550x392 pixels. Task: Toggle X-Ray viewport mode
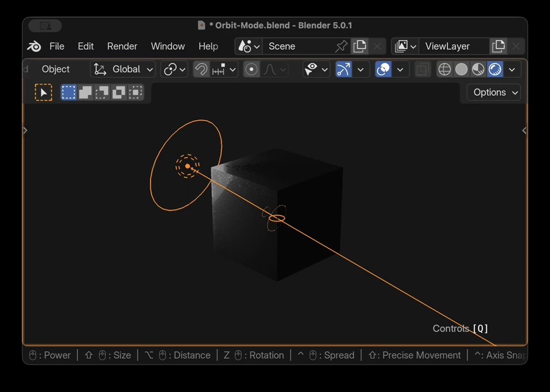(422, 69)
